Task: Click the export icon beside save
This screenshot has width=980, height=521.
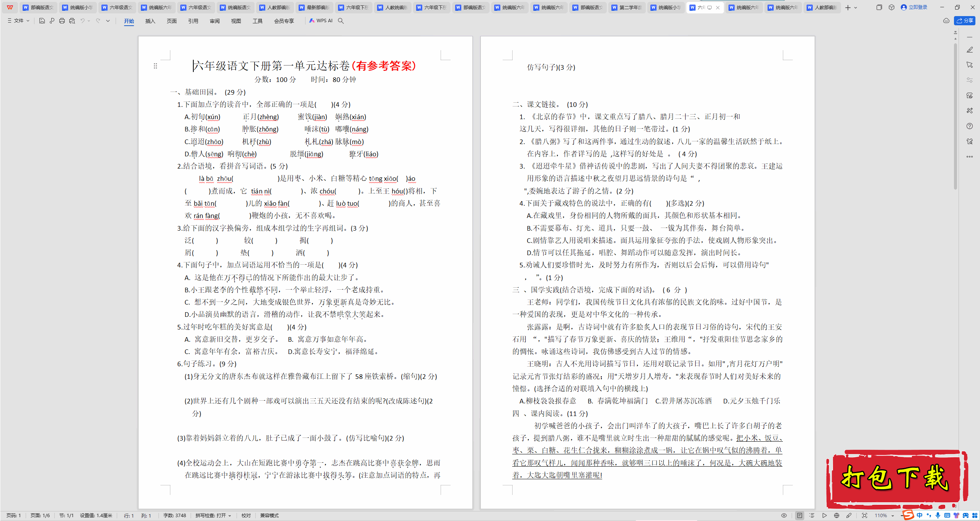Action: [x=52, y=21]
